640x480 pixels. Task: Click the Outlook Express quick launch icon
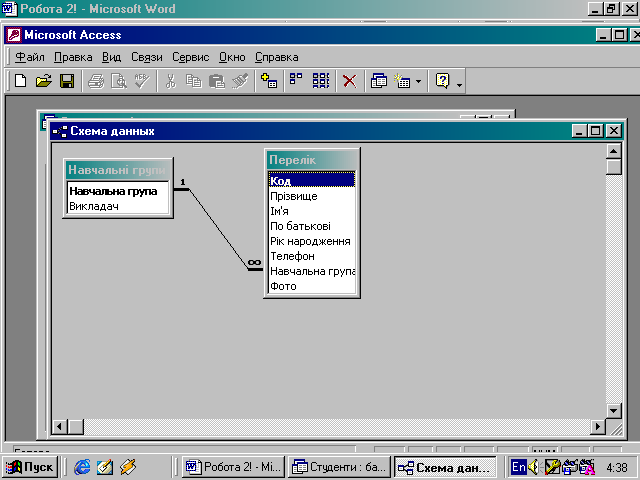click(105, 467)
